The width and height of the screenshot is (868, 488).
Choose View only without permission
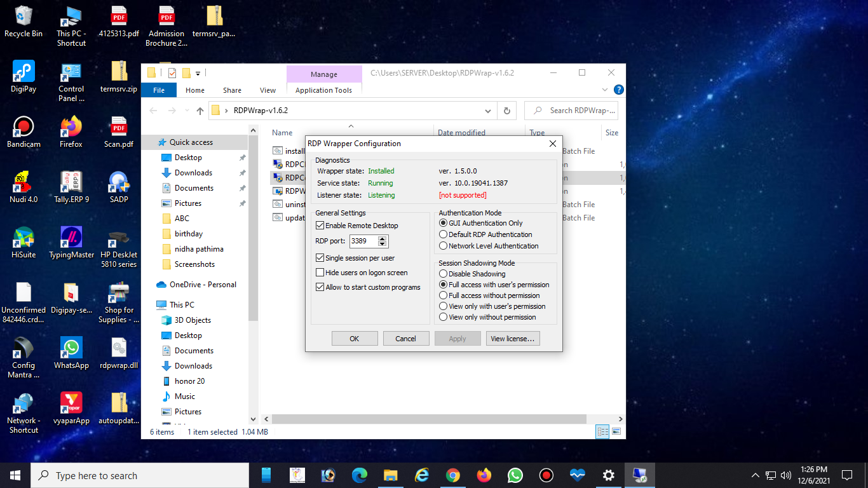pyautogui.click(x=444, y=317)
